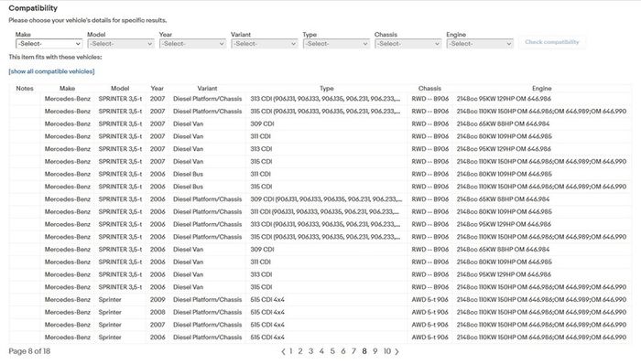
Task: Click the Check compatibility button
Action: pyautogui.click(x=552, y=42)
